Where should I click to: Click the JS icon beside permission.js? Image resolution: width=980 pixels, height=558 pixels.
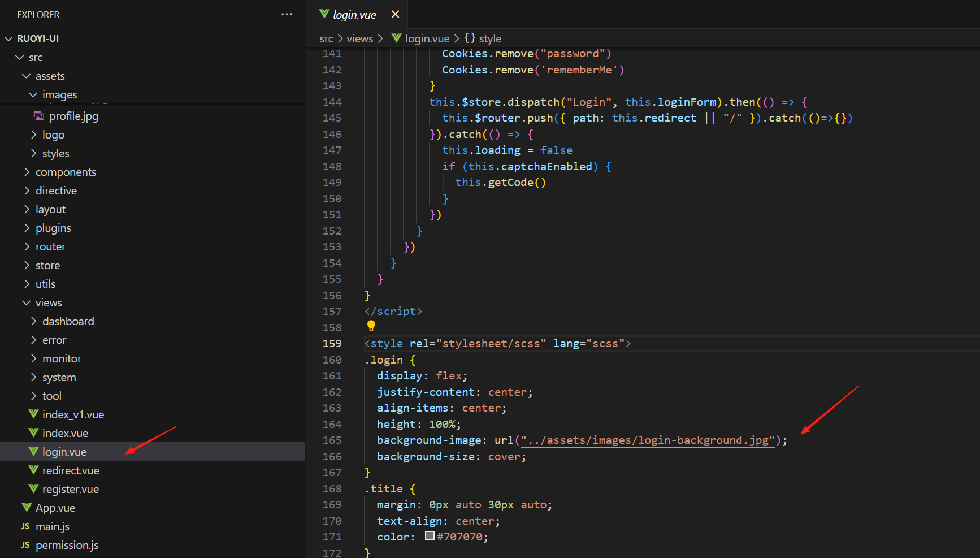click(x=25, y=545)
